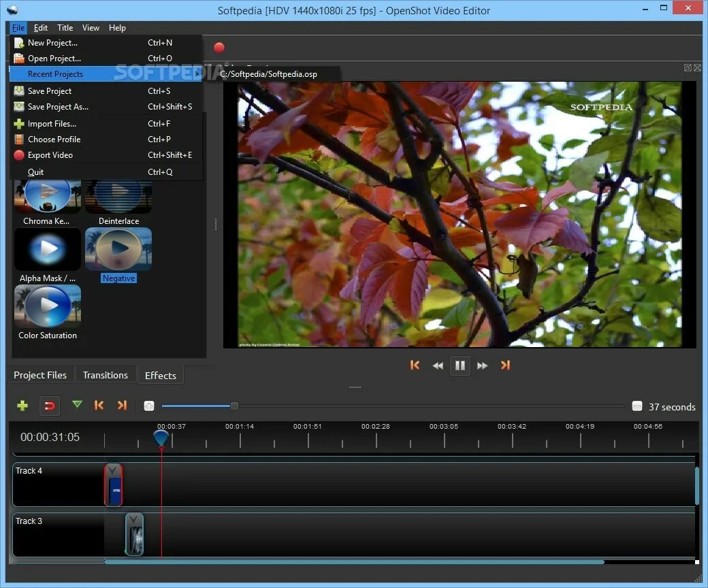Open the Title menu
The image size is (708, 588).
pyautogui.click(x=65, y=28)
